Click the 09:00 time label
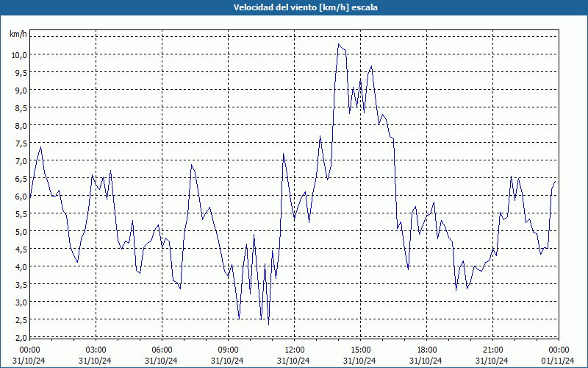The height and width of the screenshot is (368, 588). pos(228,350)
